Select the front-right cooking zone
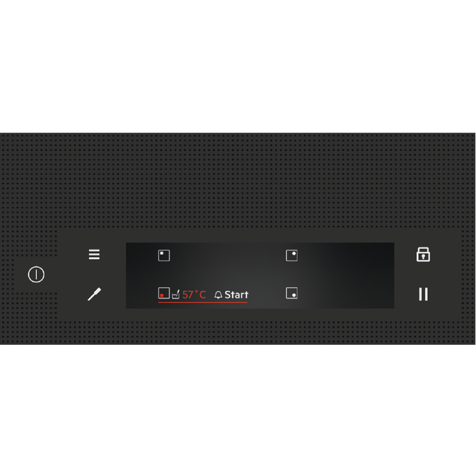Image resolution: width=476 pixels, height=476 pixels. (292, 293)
